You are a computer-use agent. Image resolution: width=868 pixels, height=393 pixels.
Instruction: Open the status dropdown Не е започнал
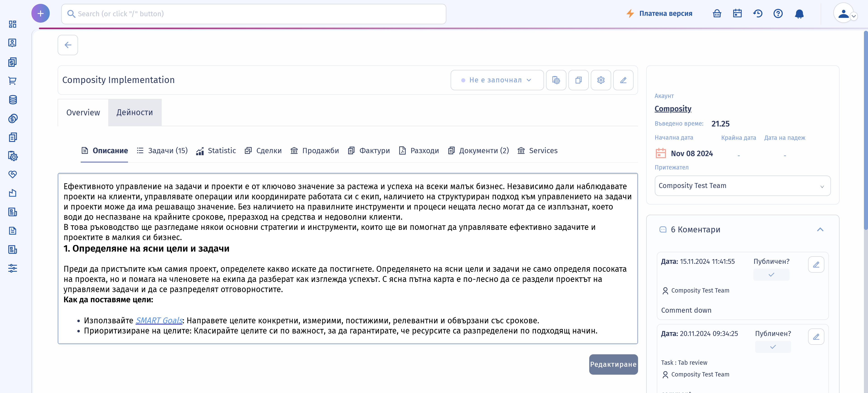coord(497,80)
